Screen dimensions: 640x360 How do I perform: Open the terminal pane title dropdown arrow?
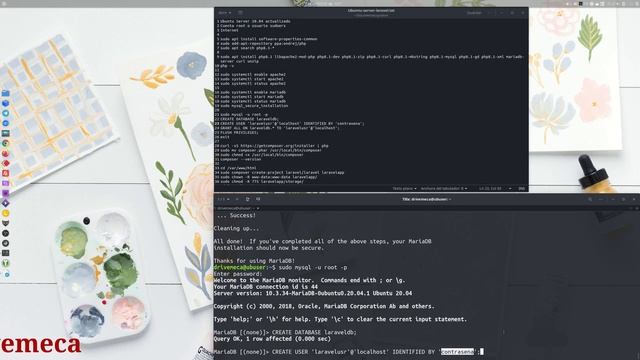tap(258, 208)
